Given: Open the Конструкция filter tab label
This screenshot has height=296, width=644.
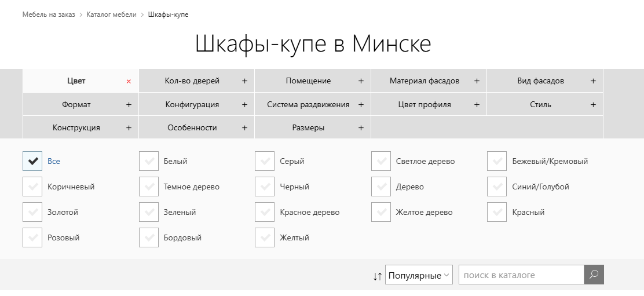Looking at the screenshot, I should pyautogui.click(x=76, y=127).
